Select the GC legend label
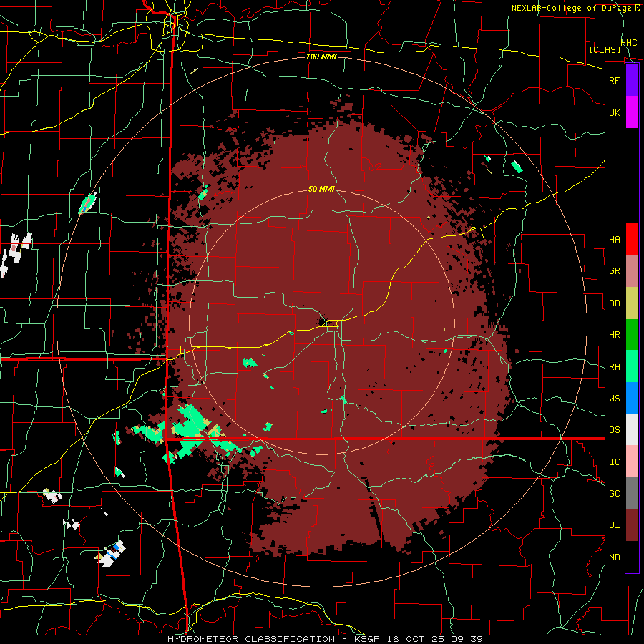Image resolution: width=644 pixels, height=644 pixels. coord(615,494)
